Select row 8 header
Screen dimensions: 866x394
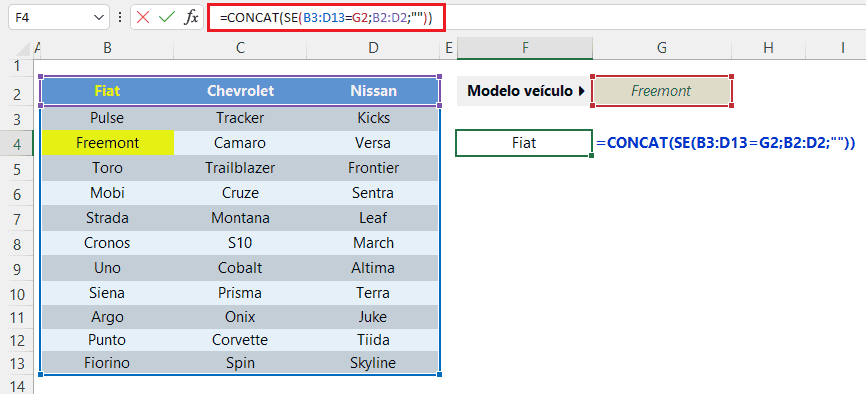17,244
